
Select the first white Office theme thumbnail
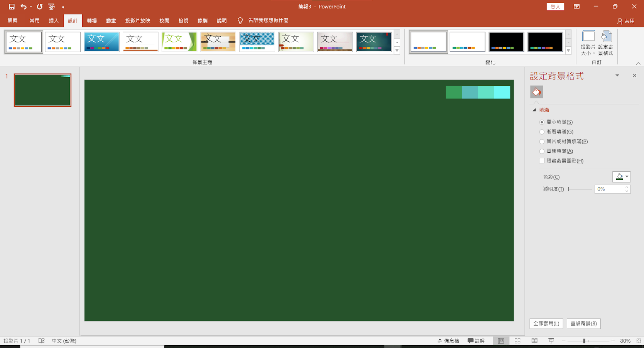tap(24, 42)
